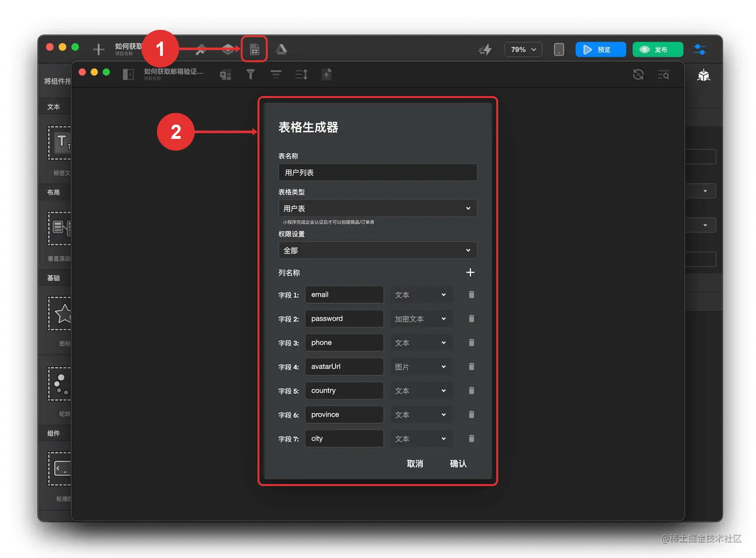Click the 表名称 input containing 用户列表
This screenshot has width=756, height=558.
377,172
